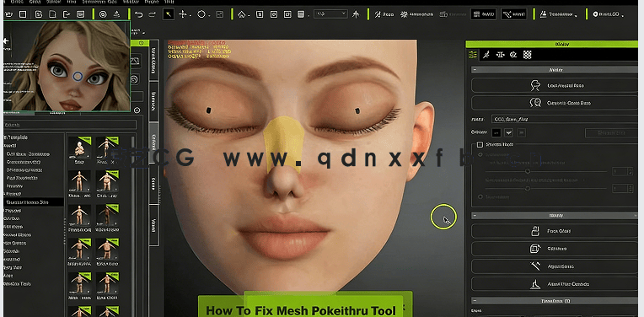This screenshot has width=644, height=317.
Task: Click the Home view house icon
Action: (241, 14)
